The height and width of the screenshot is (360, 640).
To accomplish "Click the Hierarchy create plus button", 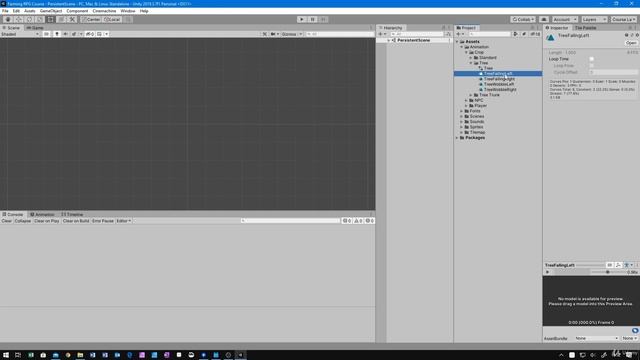I will coord(382,34).
